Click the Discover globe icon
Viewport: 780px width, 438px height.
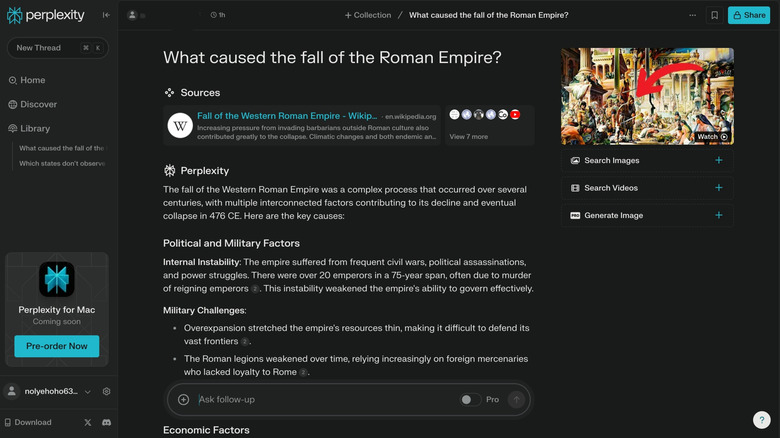12,104
